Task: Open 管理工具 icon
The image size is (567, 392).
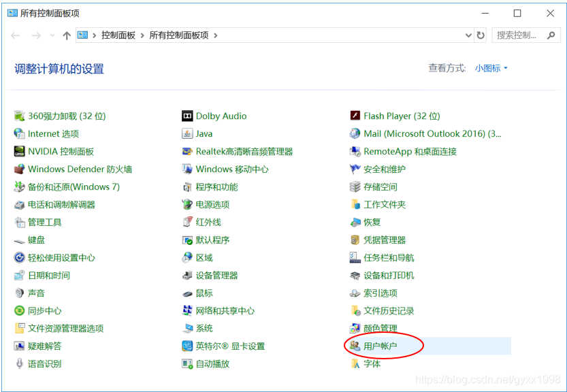Action: click(19, 223)
